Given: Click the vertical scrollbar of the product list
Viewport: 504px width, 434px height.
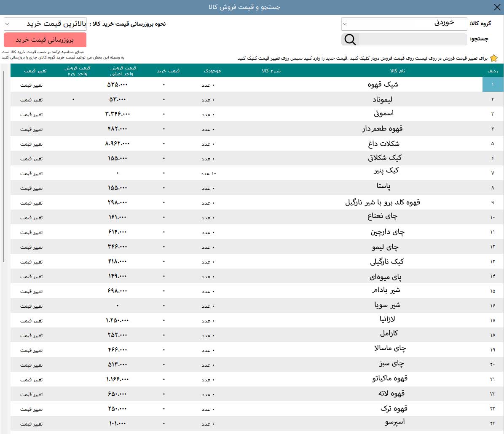Looking at the screenshot, I should (4, 167).
